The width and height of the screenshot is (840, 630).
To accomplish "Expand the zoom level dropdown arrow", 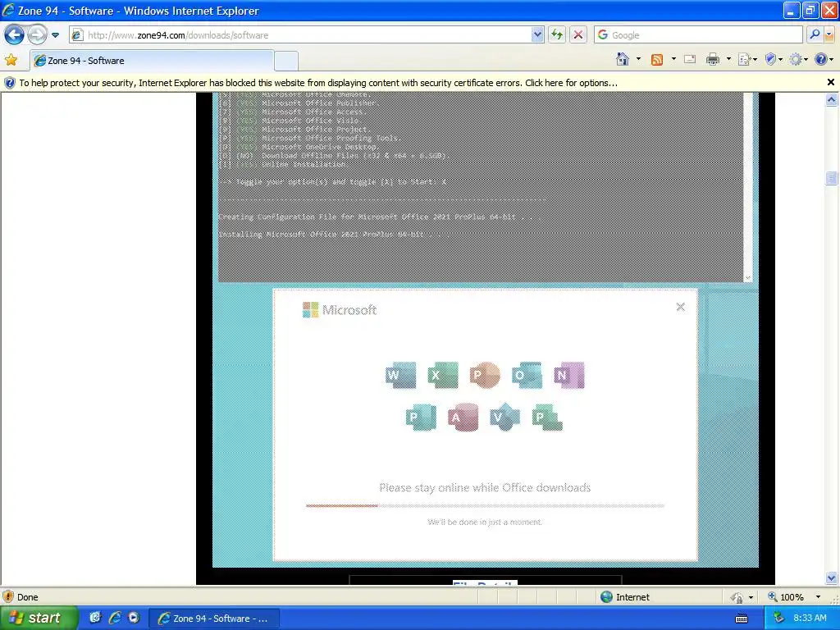I will [x=818, y=597].
